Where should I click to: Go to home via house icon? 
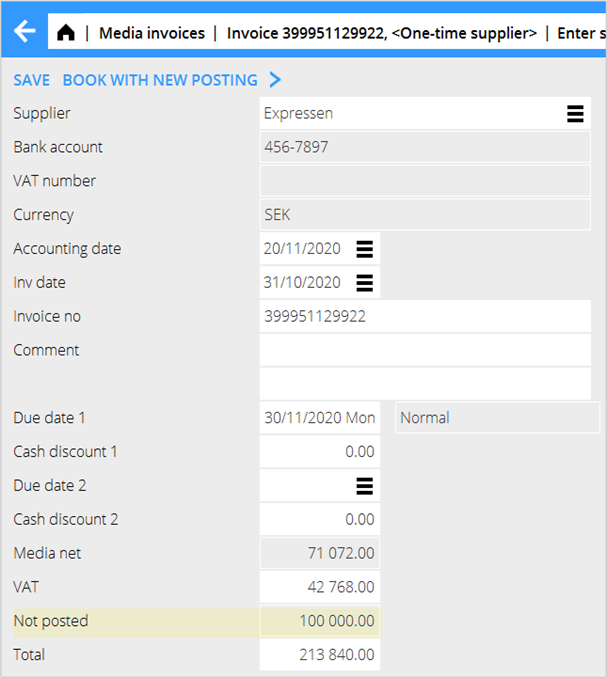pyautogui.click(x=66, y=33)
